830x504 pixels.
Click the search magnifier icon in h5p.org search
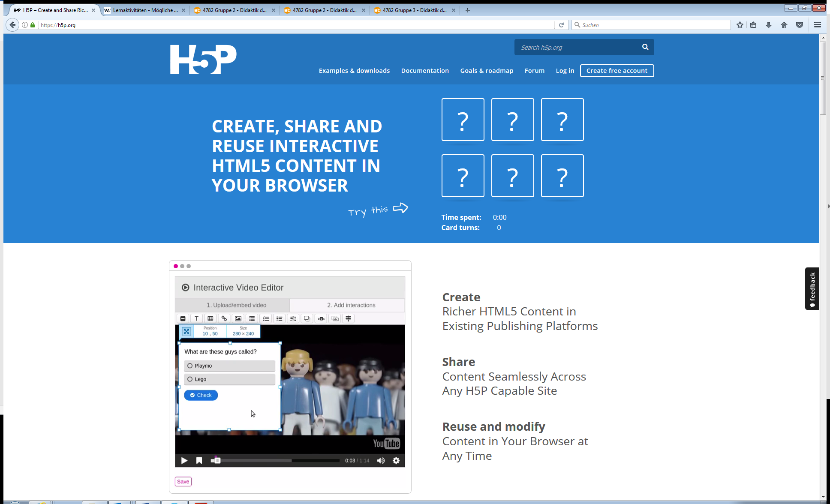645,47
